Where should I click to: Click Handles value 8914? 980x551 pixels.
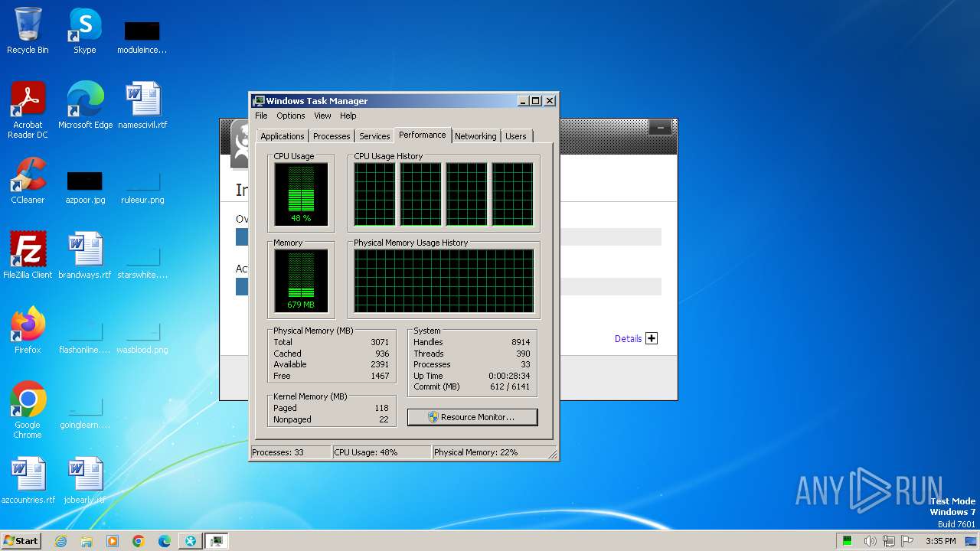pyautogui.click(x=521, y=342)
